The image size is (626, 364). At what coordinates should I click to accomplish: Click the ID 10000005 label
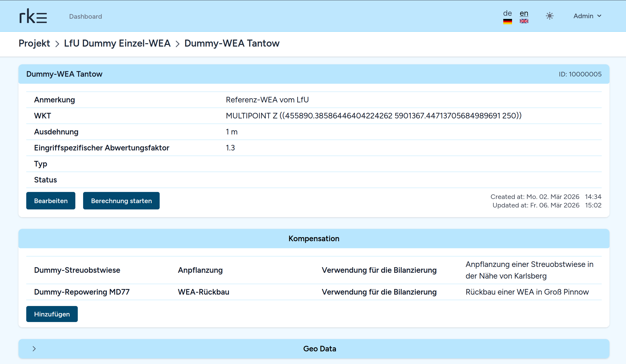[x=580, y=74]
